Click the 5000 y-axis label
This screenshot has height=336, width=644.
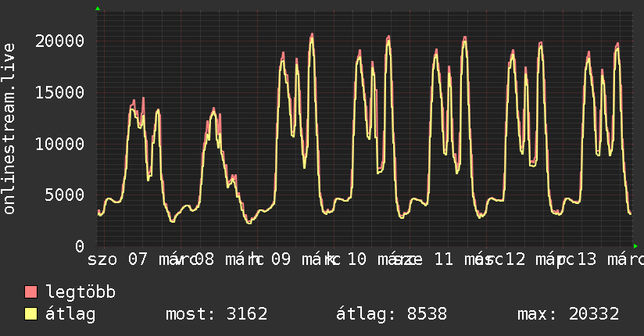[x=65, y=195]
